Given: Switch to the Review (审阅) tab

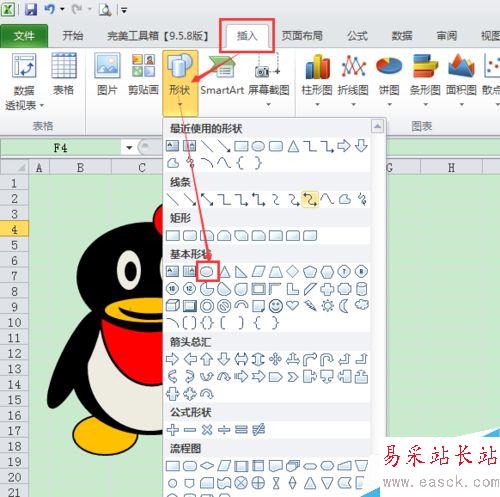Looking at the screenshot, I should [x=446, y=36].
